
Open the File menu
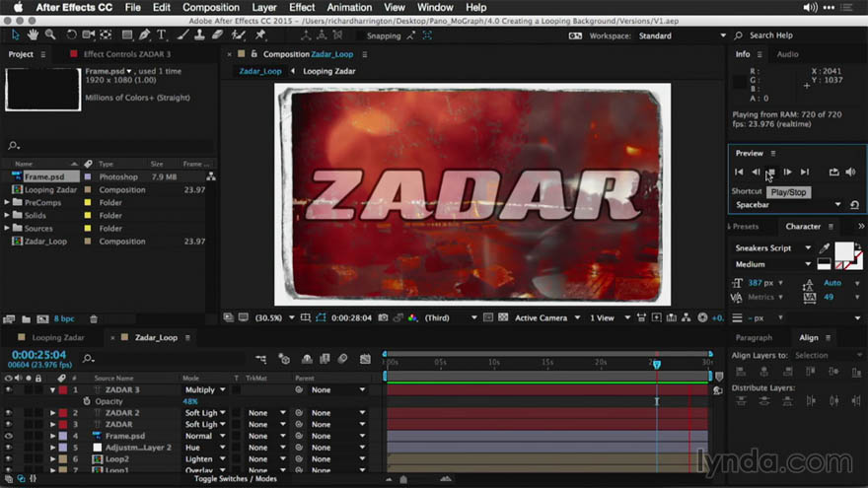(133, 7)
